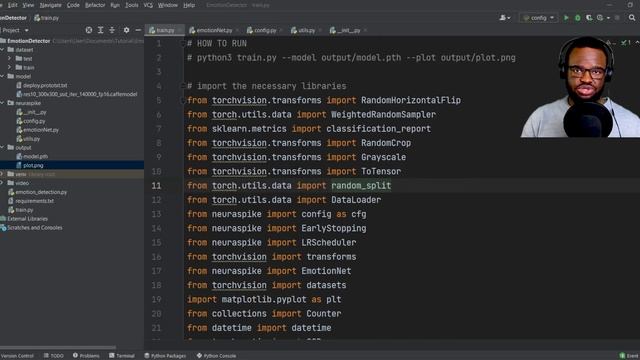
Task: Close the utils.py editor tab
Action: tap(320, 31)
